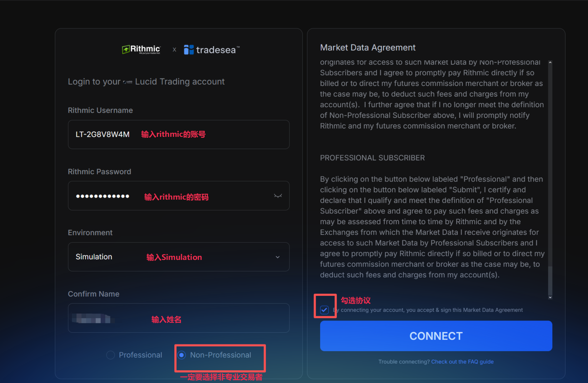This screenshot has height=383, width=588.
Task: Click the CONNECT button
Action: click(x=436, y=336)
